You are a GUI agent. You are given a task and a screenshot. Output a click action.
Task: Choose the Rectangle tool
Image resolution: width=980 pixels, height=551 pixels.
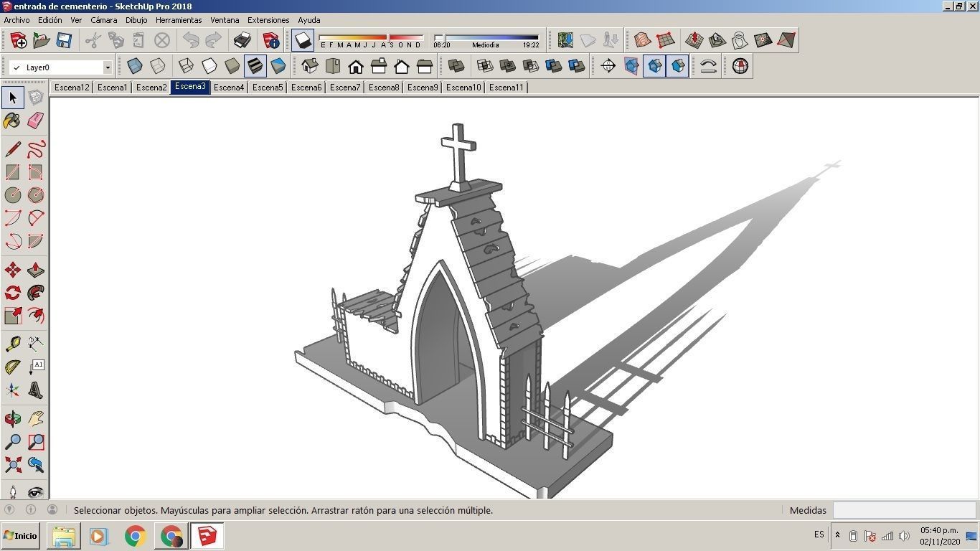(13, 172)
